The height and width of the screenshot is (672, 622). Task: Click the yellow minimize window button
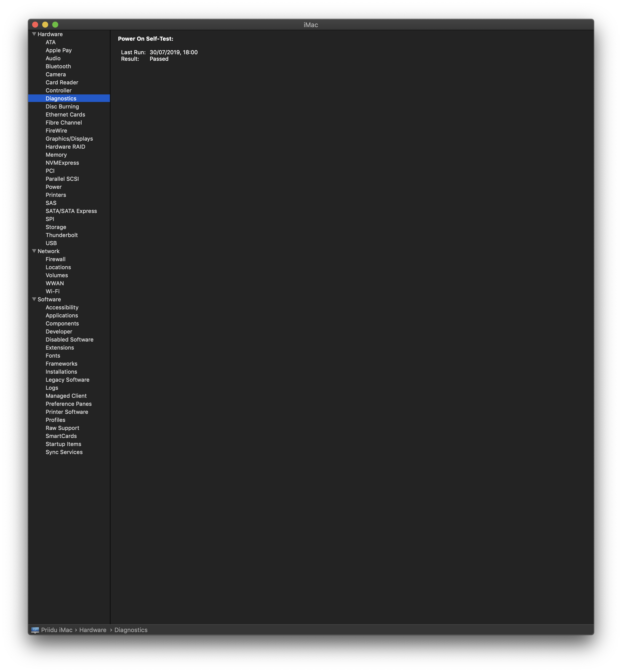[x=45, y=25]
